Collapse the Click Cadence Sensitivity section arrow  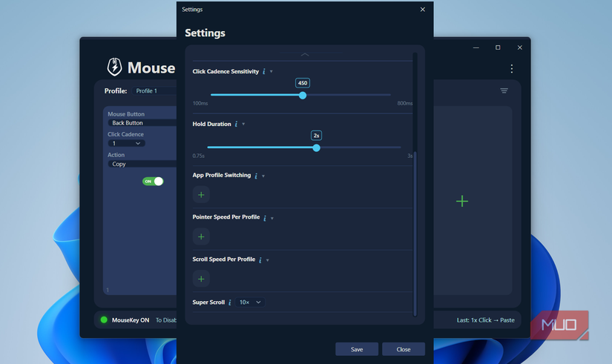[x=272, y=72]
